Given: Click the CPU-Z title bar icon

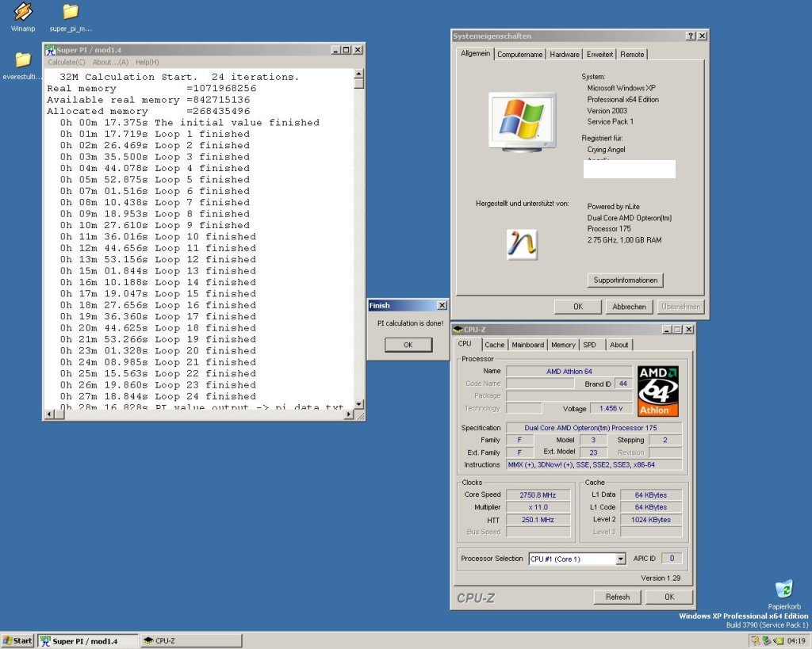Looking at the screenshot, I should (458, 329).
